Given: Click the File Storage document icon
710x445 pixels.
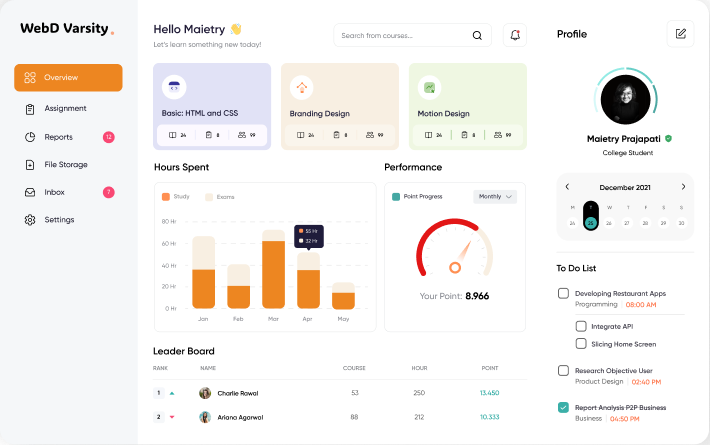Looking at the screenshot, I should [30, 165].
